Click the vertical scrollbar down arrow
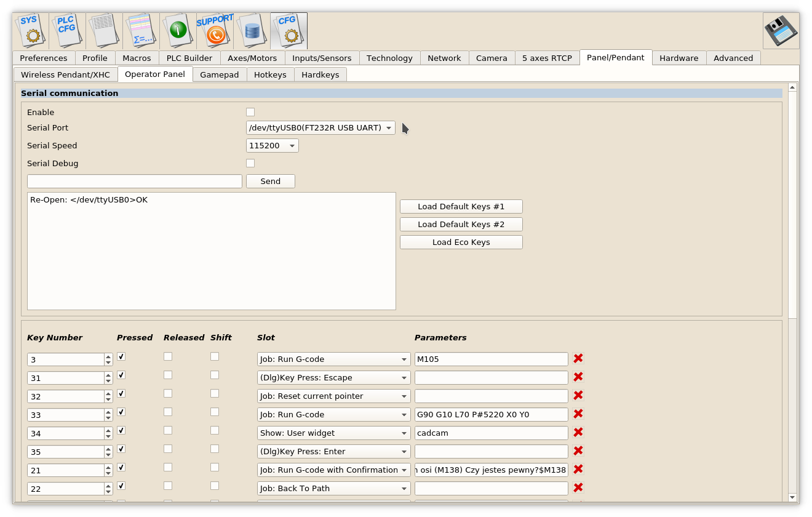Viewport: 812px width, 517px height. click(792, 497)
